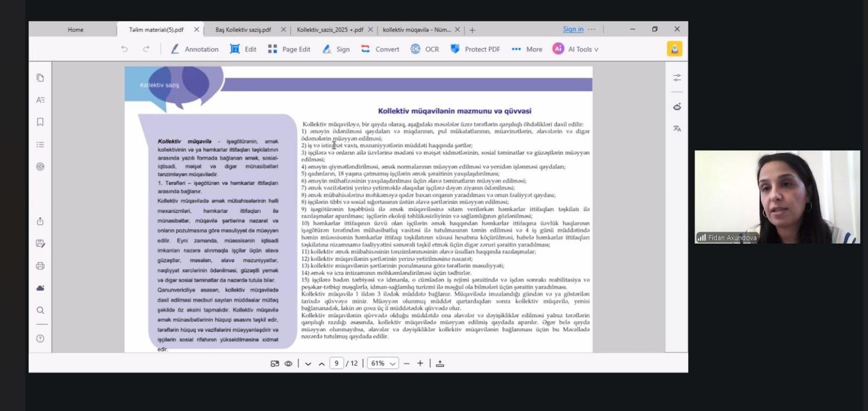The height and width of the screenshot is (411, 868).
Task: Minimize the PDF editor window
Action: pos(633,29)
